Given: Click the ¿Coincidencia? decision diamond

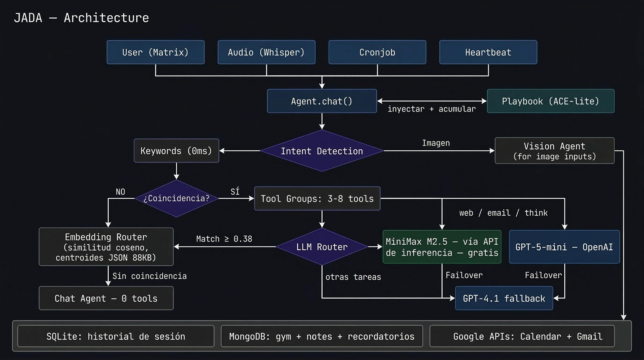Looking at the screenshot, I should click(x=176, y=199).
